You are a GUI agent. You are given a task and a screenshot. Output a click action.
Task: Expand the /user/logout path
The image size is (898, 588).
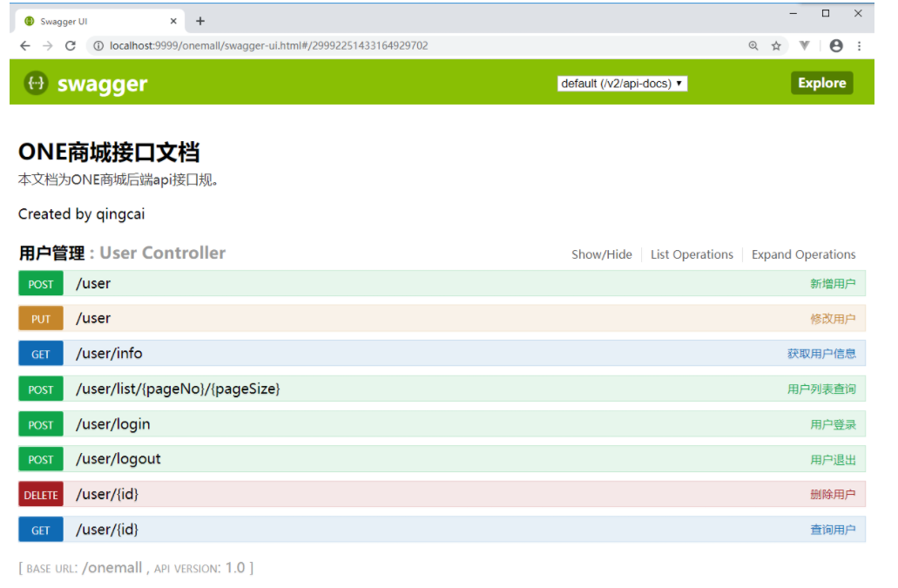[118, 459]
